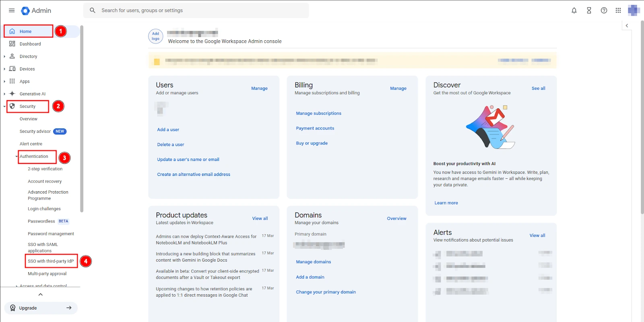The image size is (644, 322).
Task: Click Buy or upgrade link
Action: click(x=312, y=143)
